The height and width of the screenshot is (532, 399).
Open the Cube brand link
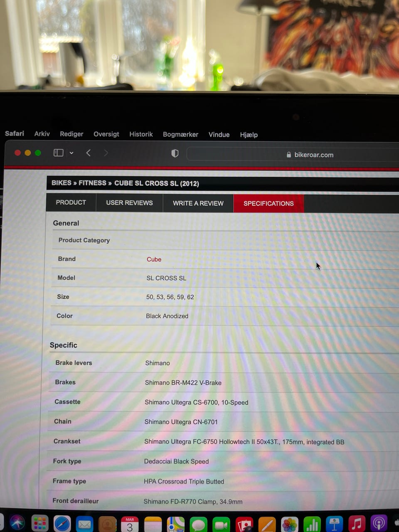[154, 259]
